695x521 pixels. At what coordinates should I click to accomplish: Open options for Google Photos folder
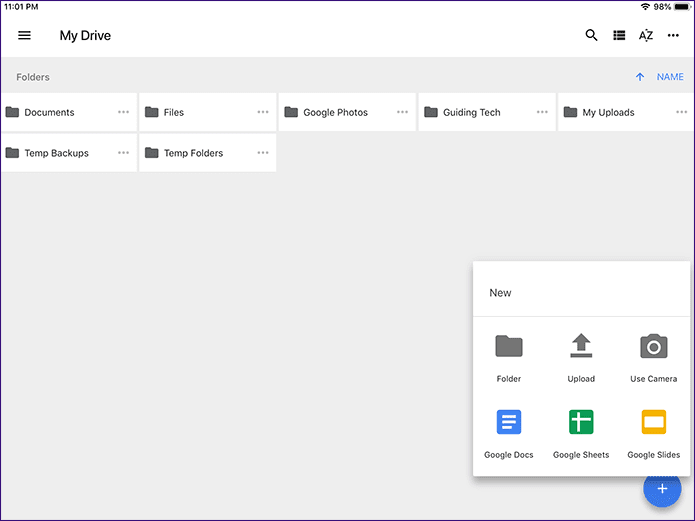[x=402, y=112]
